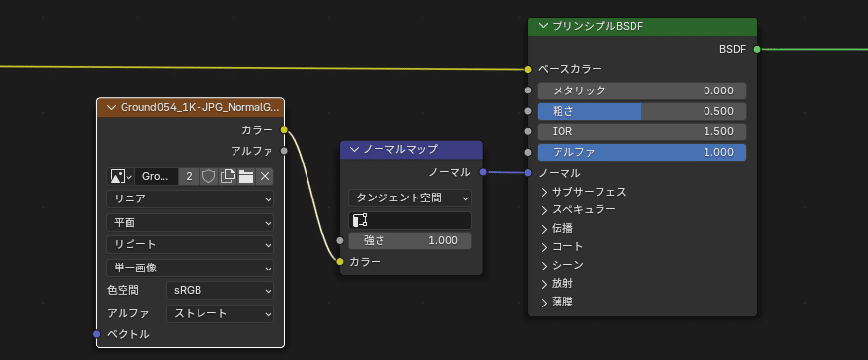Click the ノーマル output socket of normal map
This screenshot has width=868, height=360.
[483, 173]
